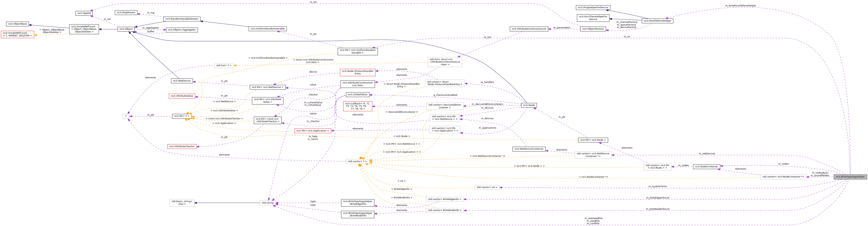Viewport: 868px width, 226px height.
Task: Click the ns3::ObjectBase node
Action: [x=17, y=24]
